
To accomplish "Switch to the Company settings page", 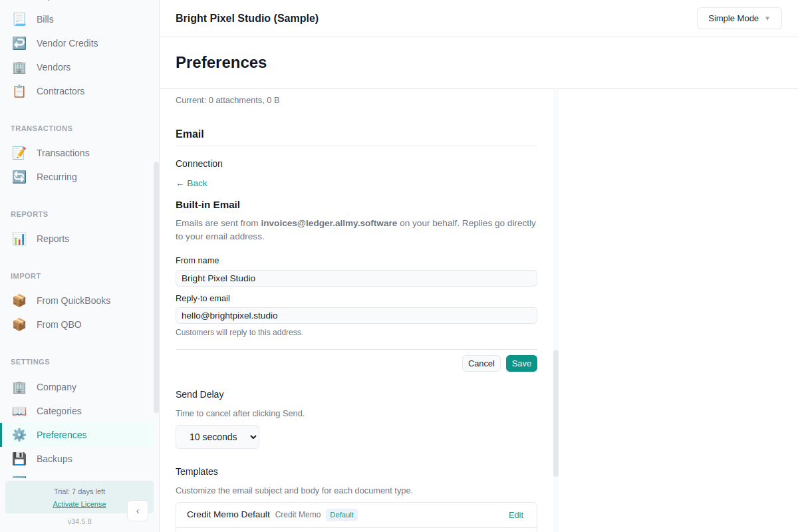I will (56, 386).
